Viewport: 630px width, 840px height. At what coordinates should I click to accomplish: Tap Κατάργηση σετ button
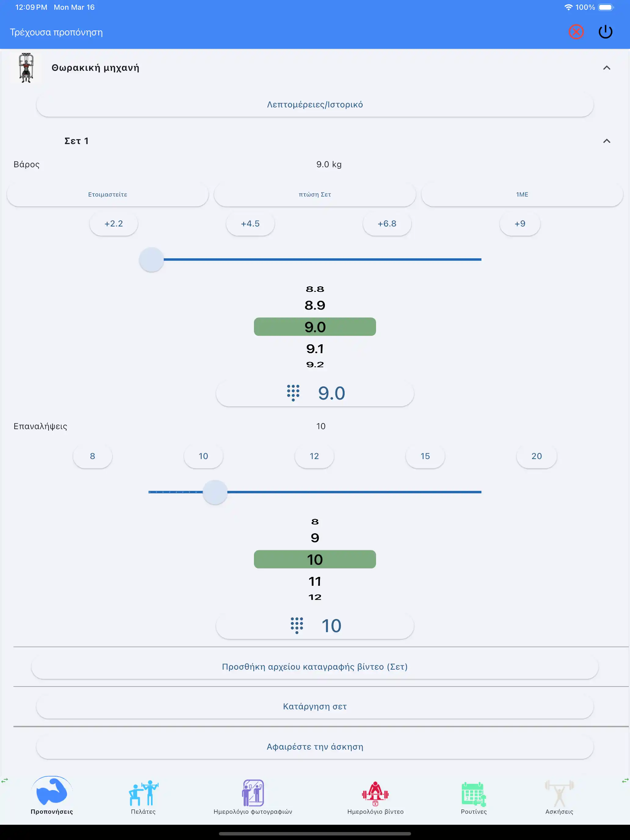315,707
